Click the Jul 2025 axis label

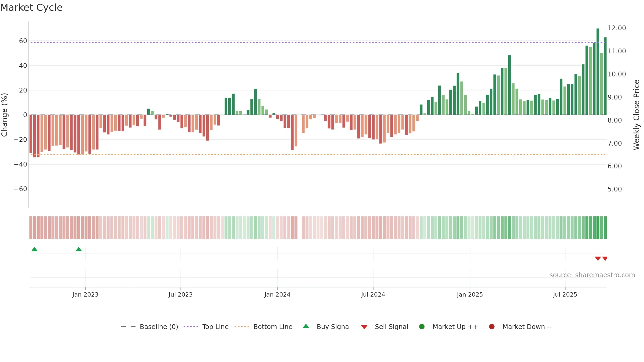[x=565, y=295]
